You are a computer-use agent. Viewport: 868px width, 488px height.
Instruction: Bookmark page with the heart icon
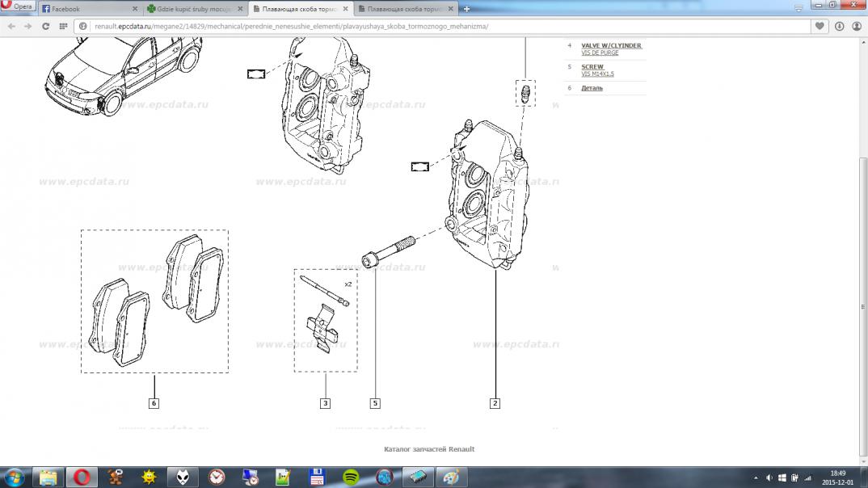820,26
